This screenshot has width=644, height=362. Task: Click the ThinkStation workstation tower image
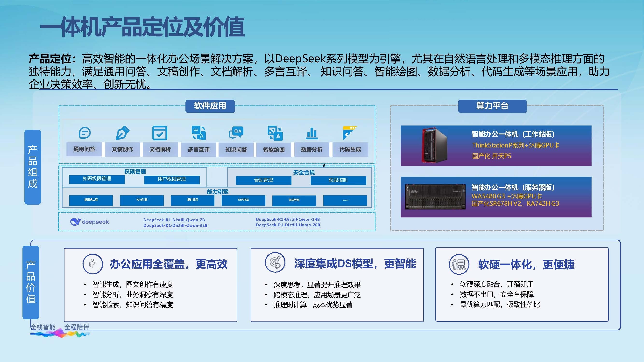(x=434, y=145)
